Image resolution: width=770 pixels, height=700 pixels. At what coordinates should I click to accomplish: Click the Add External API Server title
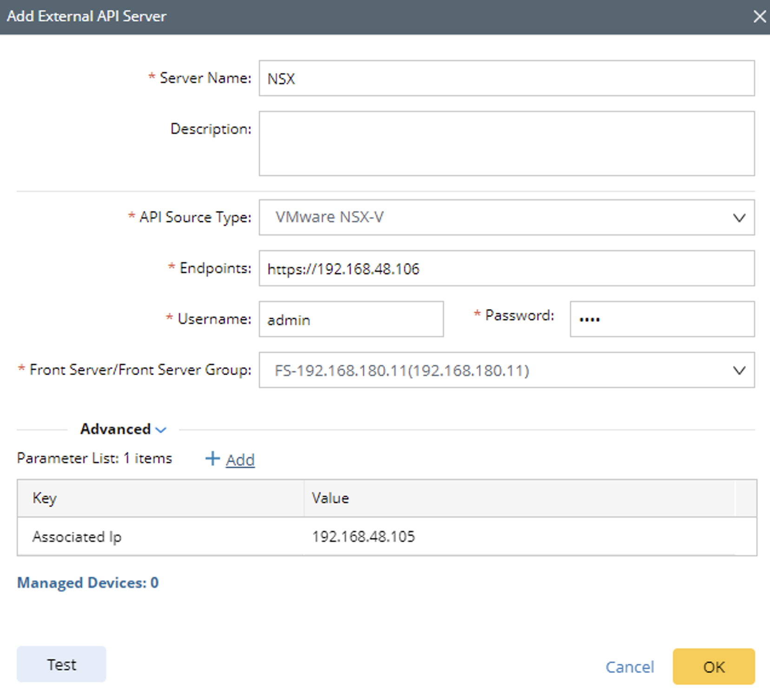point(86,16)
